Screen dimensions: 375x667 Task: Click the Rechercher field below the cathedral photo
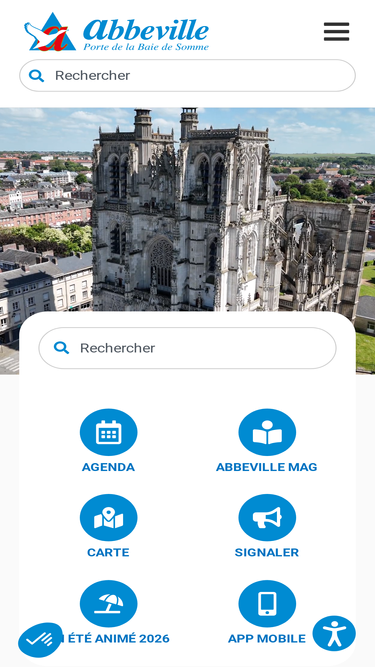tap(187, 348)
